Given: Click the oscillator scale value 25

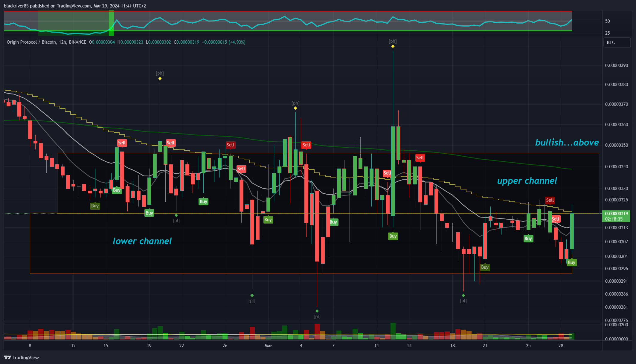Looking at the screenshot, I should pos(608,33).
